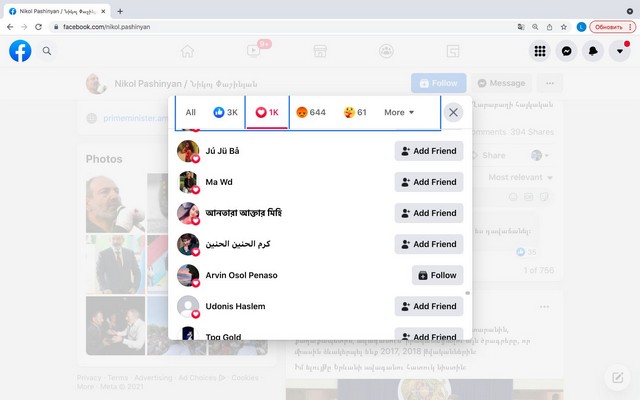This screenshot has width=640, height=400.
Task: Select the Love 1K tab
Action: (x=267, y=112)
